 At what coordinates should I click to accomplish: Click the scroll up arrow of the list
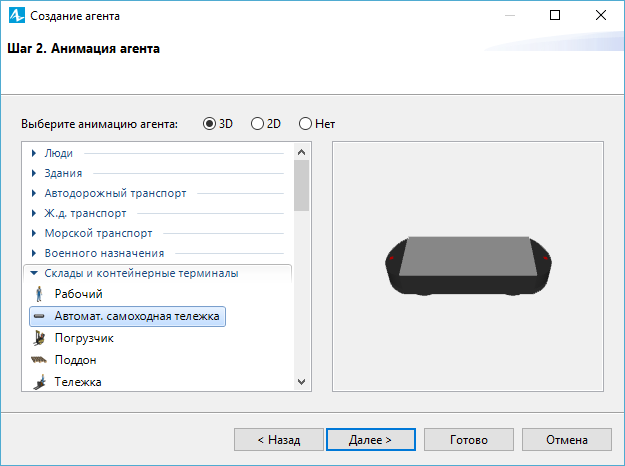302,152
